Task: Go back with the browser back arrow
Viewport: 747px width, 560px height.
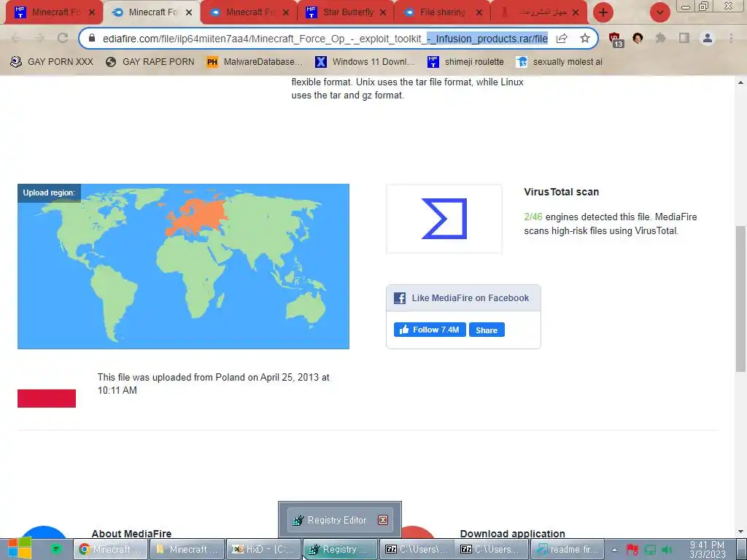Action: 16,38
